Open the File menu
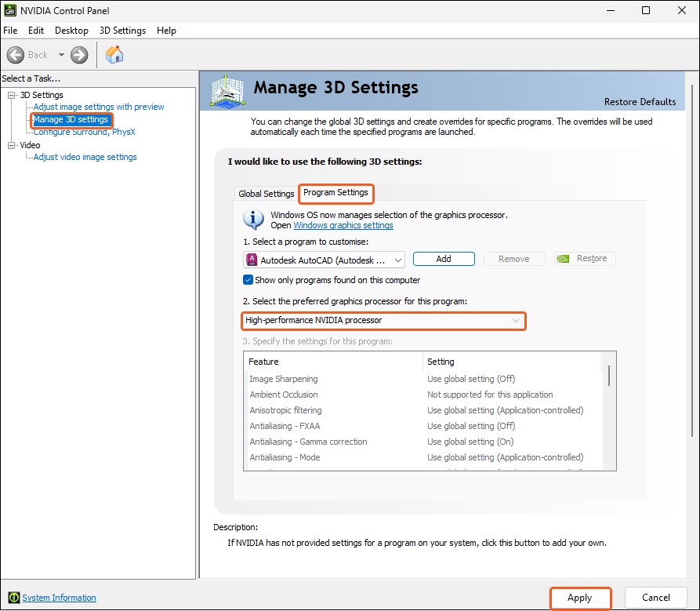 (x=10, y=31)
